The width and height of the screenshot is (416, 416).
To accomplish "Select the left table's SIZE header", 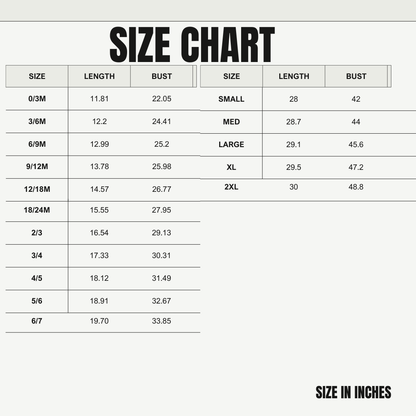I will pyautogui.click(x=37, y=76).
